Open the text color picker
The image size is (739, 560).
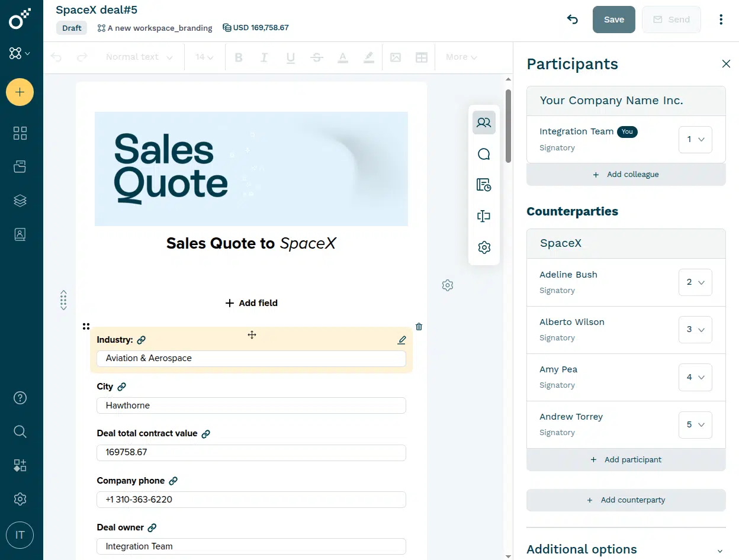pyautogui.click(x=343, y=57)
